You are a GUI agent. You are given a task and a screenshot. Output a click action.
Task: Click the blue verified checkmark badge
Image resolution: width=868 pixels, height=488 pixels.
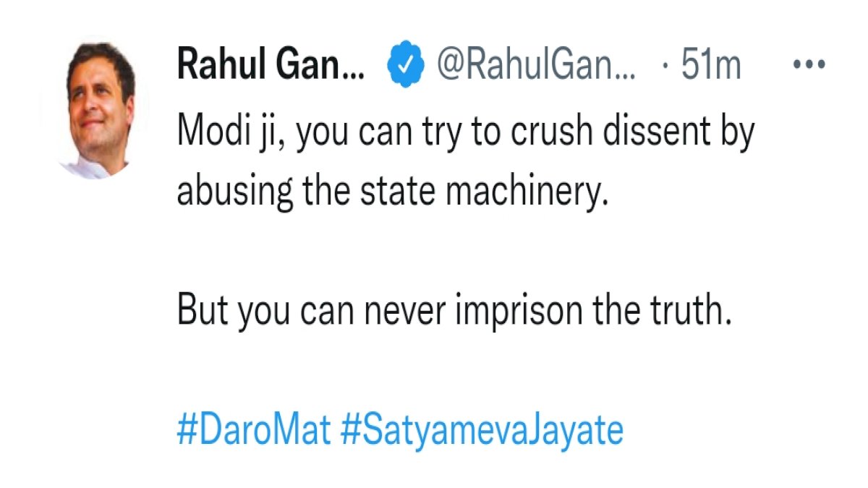[405, 66]
